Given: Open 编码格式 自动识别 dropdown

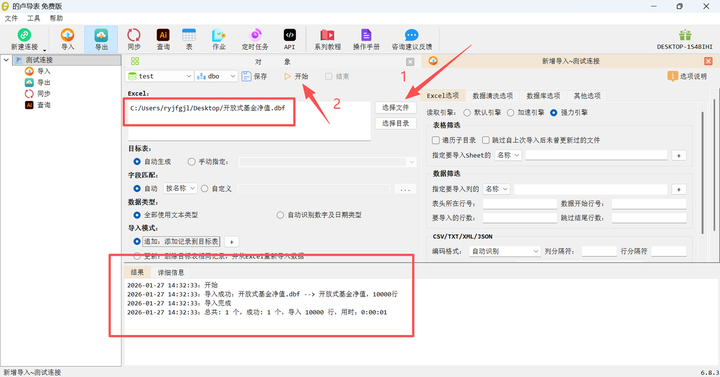Looking at the screenshot, I should [x=505, y=251].
